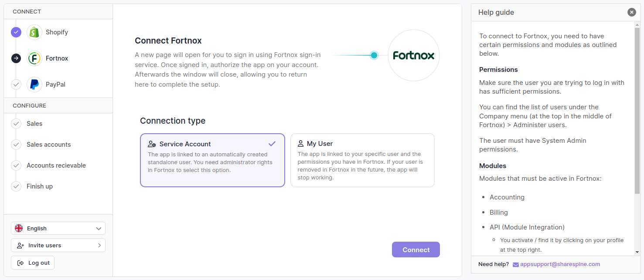This screenshot has width=644, height=280.
Task: Open the English language dropdown
Action: [x=58, y=228]
